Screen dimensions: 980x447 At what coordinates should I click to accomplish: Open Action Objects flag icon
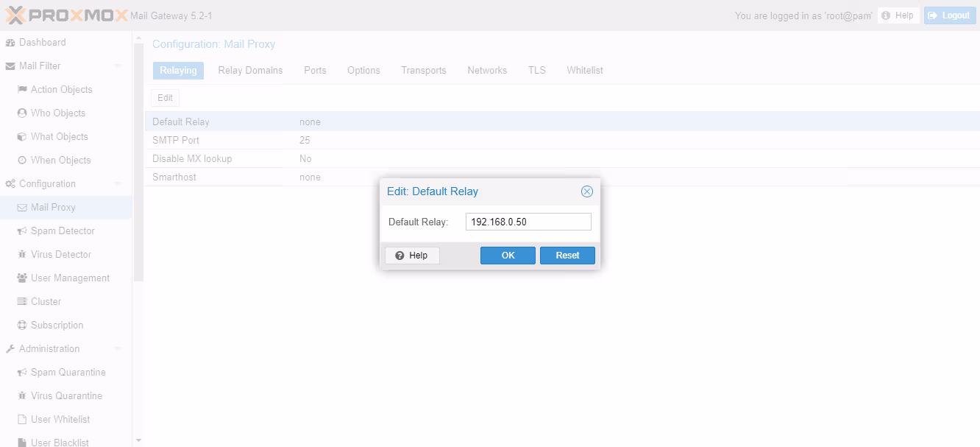pos(22,90)
